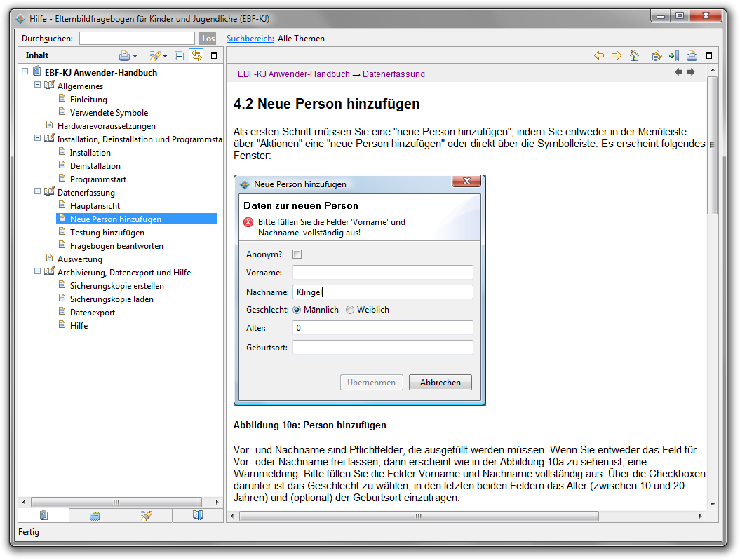Viewport: 740px width, 560px height.
Task: Click the Nachname field containing Klingel
Action: (383, 292)
